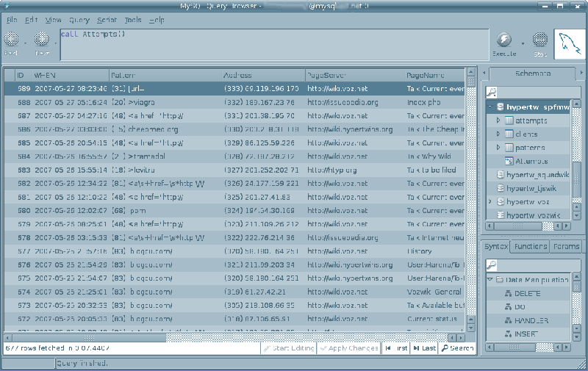Go back to the previous query
This screenshot has height=371, width=588.
coord(11,41)
